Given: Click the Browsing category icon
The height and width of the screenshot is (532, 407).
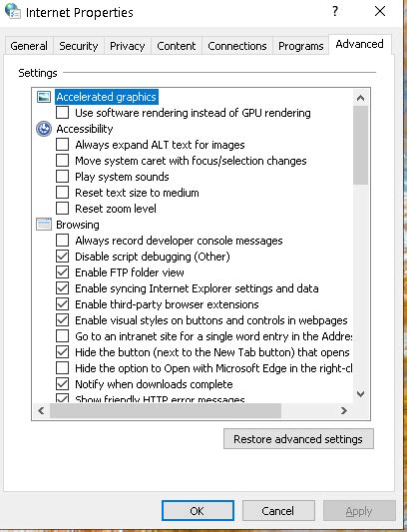Looking at the screenshot, I should coord(44,225).
